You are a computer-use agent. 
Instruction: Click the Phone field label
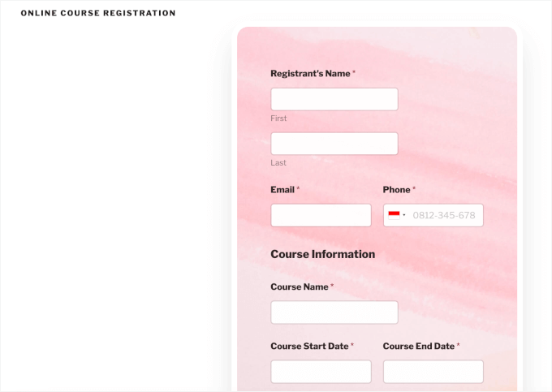pos(396,190)
